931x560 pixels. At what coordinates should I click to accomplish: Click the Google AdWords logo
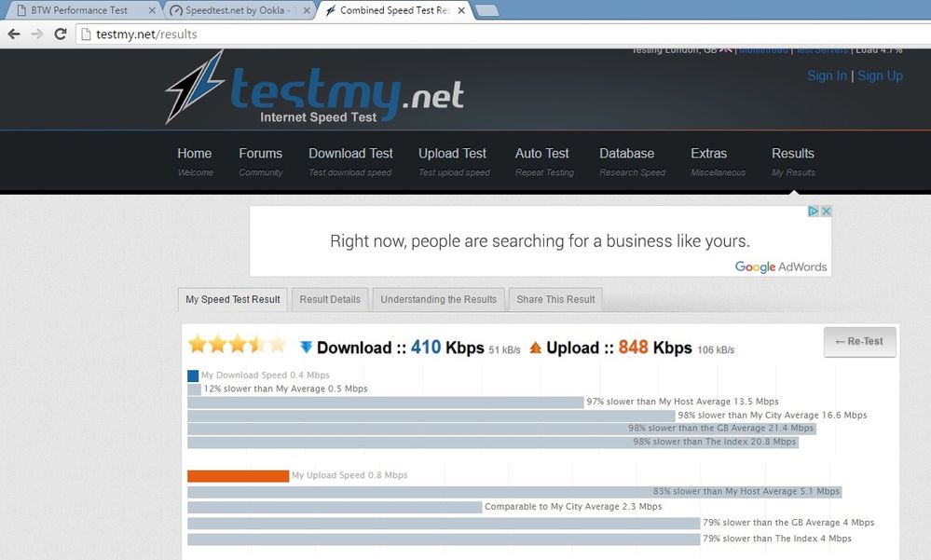pyautogui.click(x=781, y=266)
